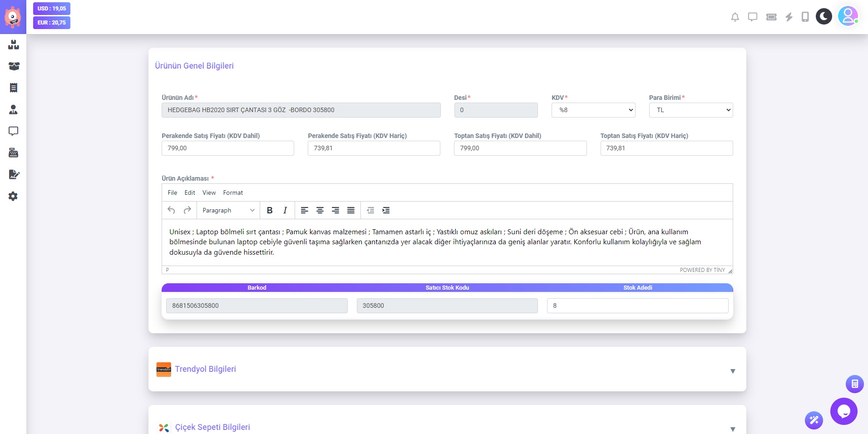This screenshot has height=434, width=868.
Task: Toggle bold formatting in editor
Action: click(270, 210)
